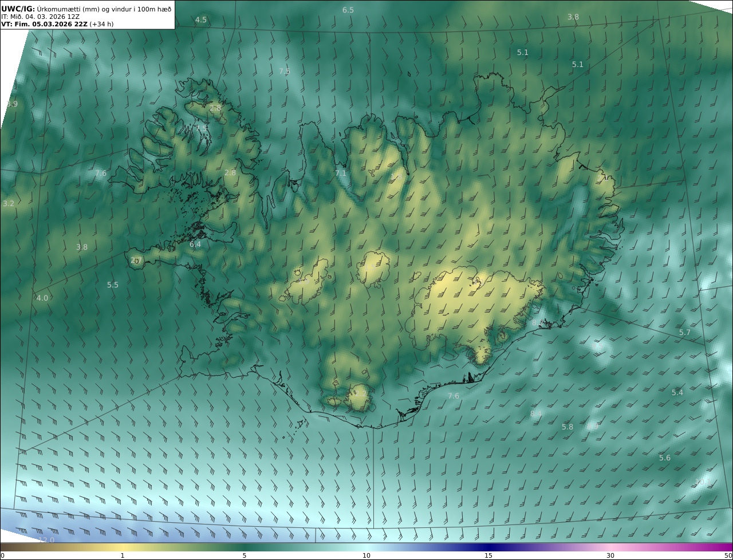Screen dimensions: 733x560
Task: Click the 50 tick label on the color scale
Action: pos(728,556)
